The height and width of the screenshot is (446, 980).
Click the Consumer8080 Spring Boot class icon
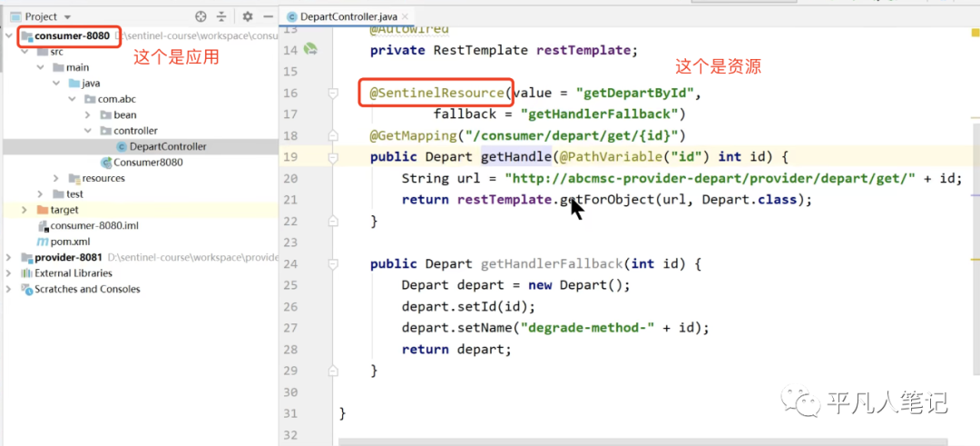coord(106,163)
